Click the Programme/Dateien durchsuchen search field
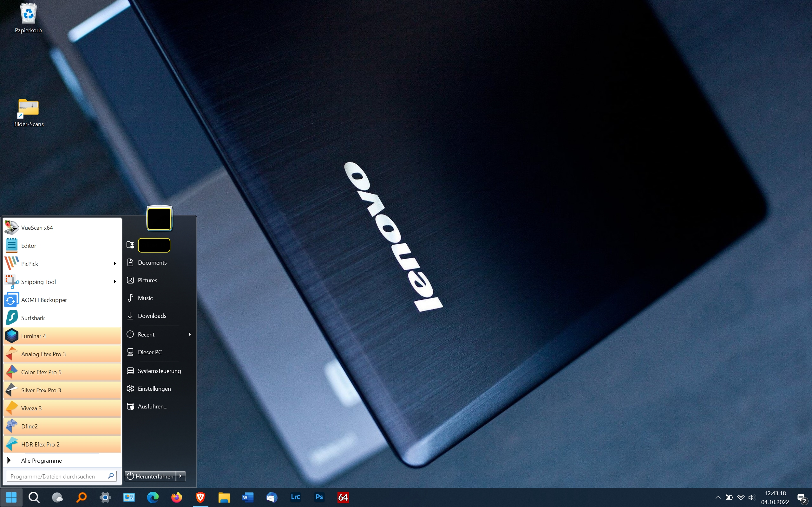 pyautogui.click(x=57, y=476)
